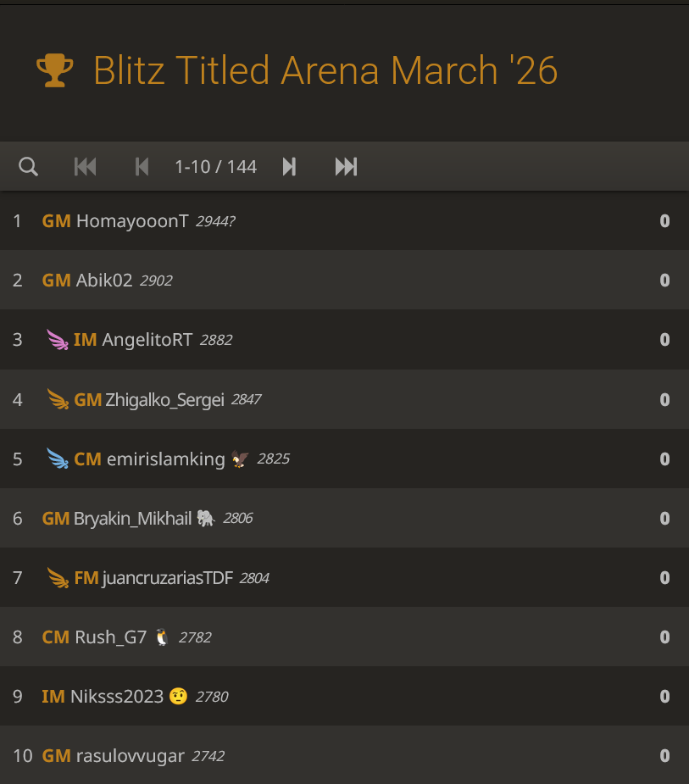Viewport: 689px width, 784px height.
Task: Click the tournament trophy icon
Action: [x=55, y=70]
